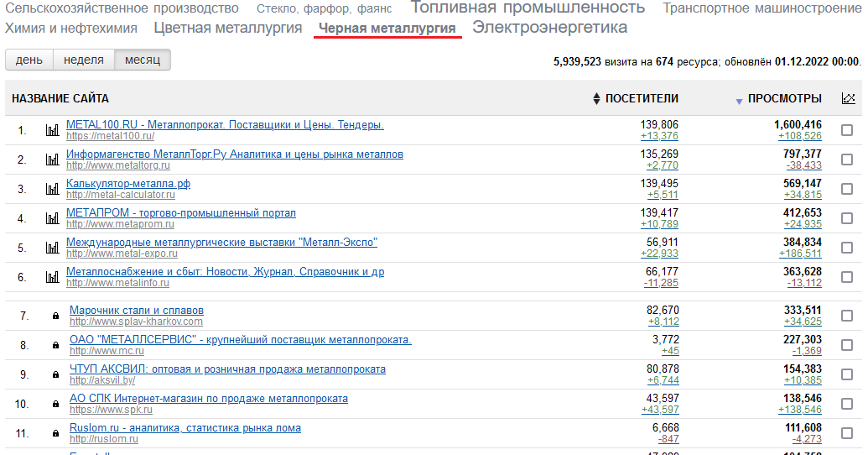The image size is (868, 455).
Task: Sort table by ПОСЕТИТЕЛИ header
Action: point(642,99)
